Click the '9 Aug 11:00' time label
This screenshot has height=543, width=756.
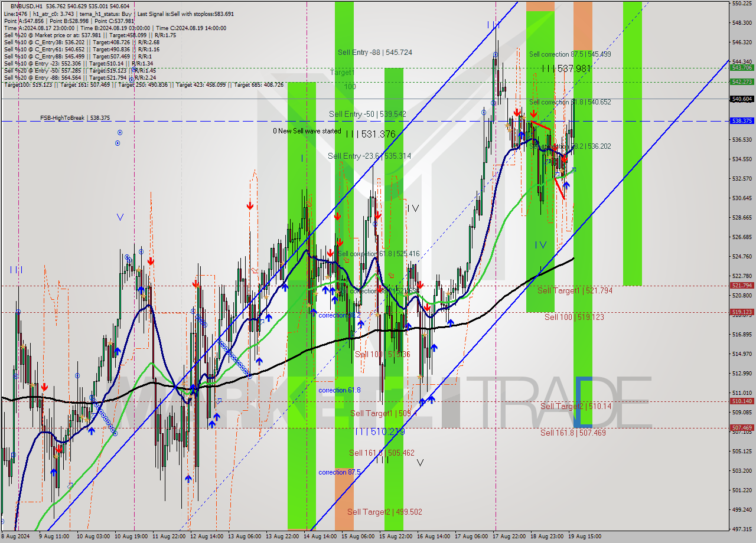[x=54, y=537]
